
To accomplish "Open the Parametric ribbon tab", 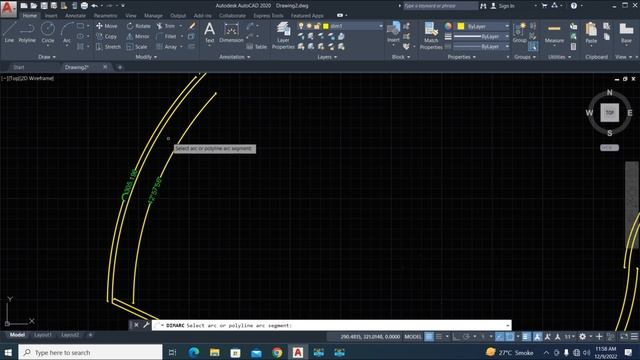I will click(x=105, y=16).
